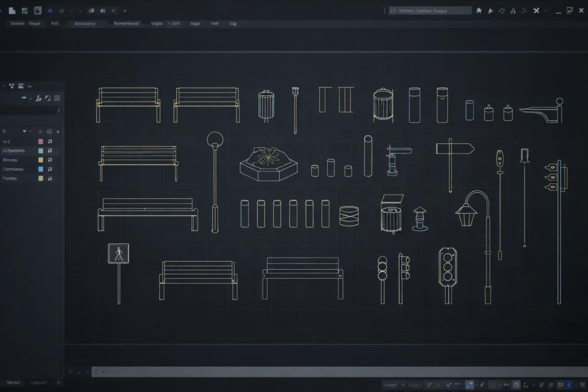Toggle the Contraces layer indicator
The width and height of the screenshot is (588, 392).
(x=49, y=169)
